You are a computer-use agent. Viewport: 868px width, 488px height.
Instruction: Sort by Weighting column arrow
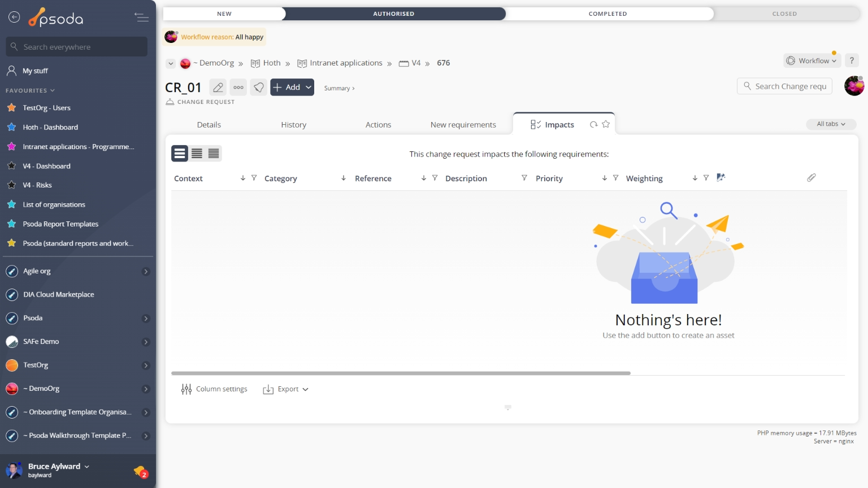[695, 178]
